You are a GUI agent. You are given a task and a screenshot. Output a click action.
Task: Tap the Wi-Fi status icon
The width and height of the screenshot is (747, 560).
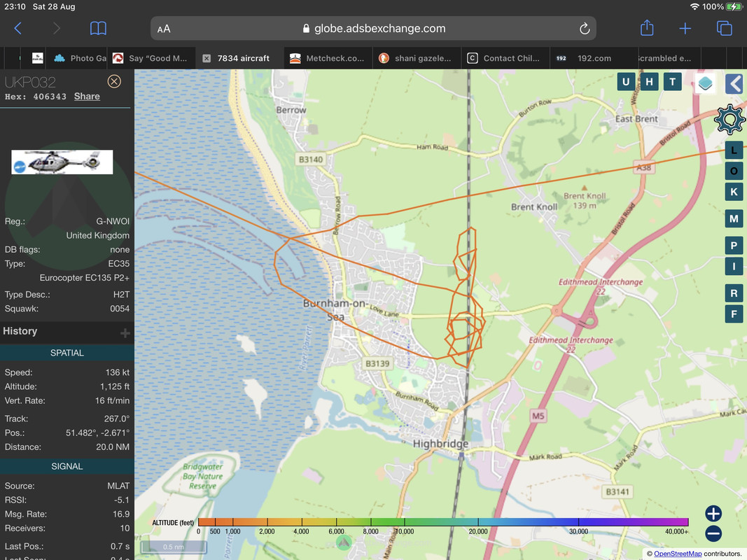click(694, 7)
